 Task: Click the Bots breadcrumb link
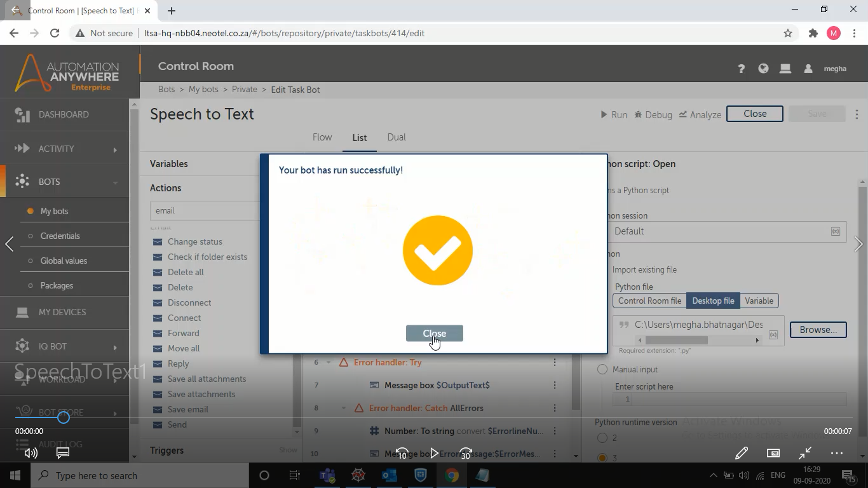[x=166, y=90]
